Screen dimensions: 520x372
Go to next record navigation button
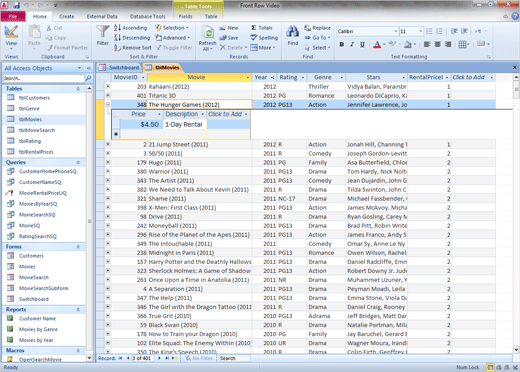159,358
